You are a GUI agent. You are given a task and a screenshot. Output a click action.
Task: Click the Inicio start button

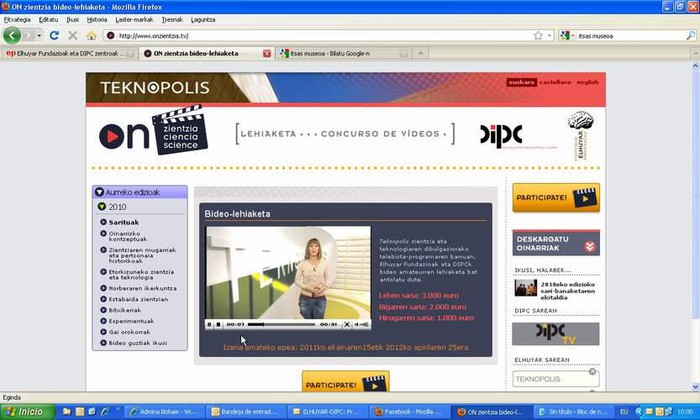[27, 412]
